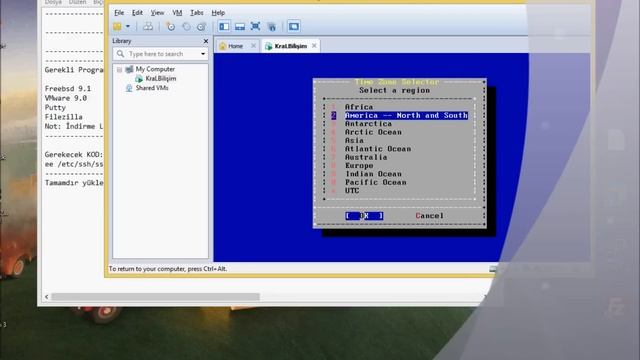Switch to the Home tab
The image size is (640, 360).
[236, 46]
